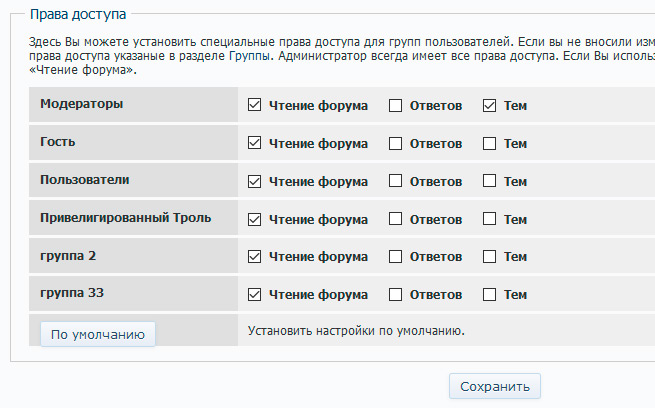Uncheck Чтение форума for Пользователи
655x408 pixels.
click(254, 181)
